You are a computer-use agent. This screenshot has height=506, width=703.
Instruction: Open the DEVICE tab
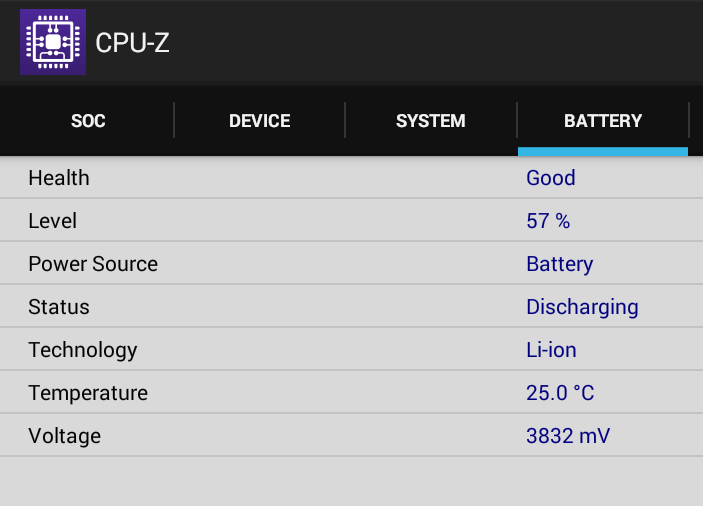(x=260, y=121)
